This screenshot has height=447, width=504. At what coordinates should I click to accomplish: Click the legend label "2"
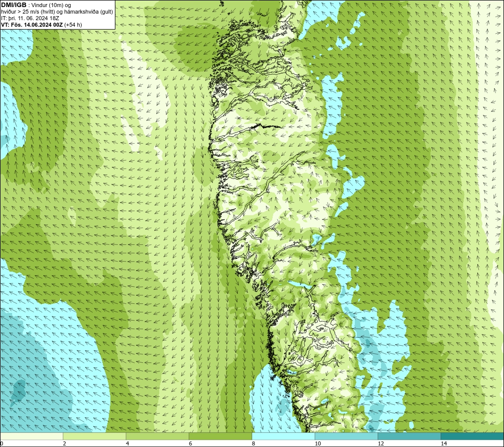65,443
